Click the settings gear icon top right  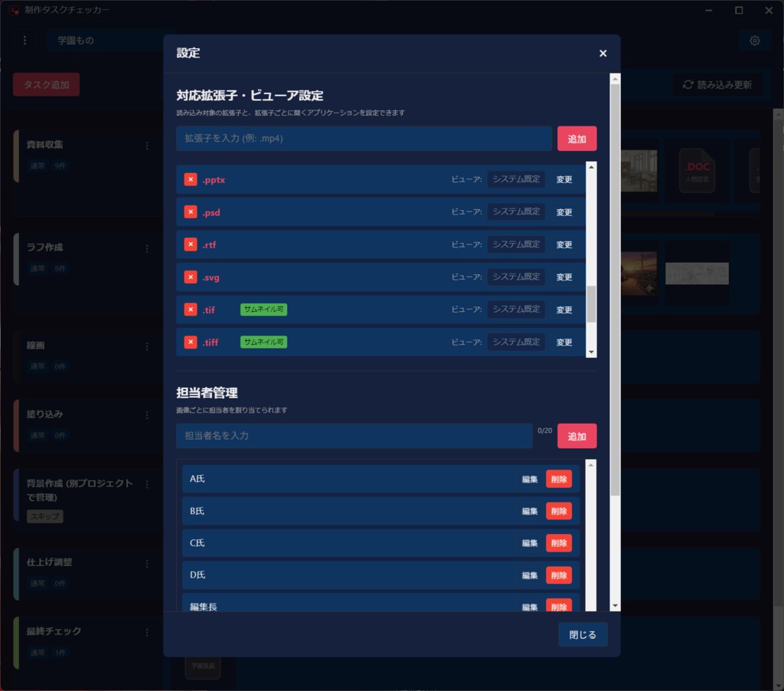pyautogui.click(x=755, y=41)
